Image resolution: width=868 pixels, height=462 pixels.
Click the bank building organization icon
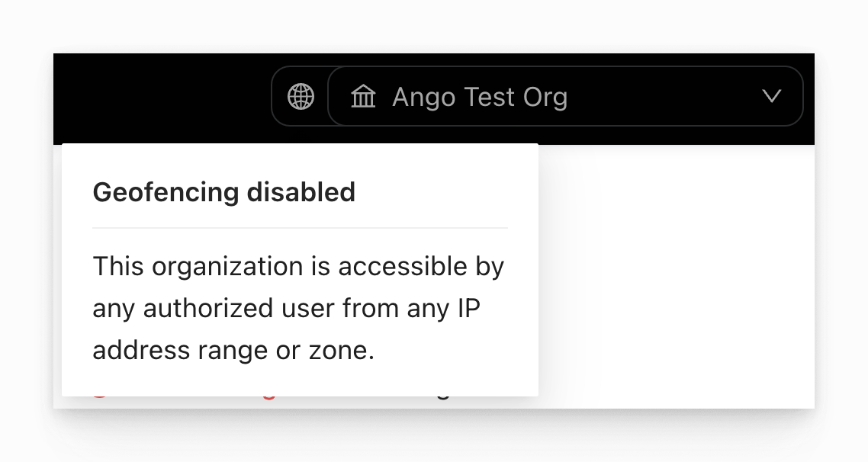pyautogui.click(x=363, y=97)
